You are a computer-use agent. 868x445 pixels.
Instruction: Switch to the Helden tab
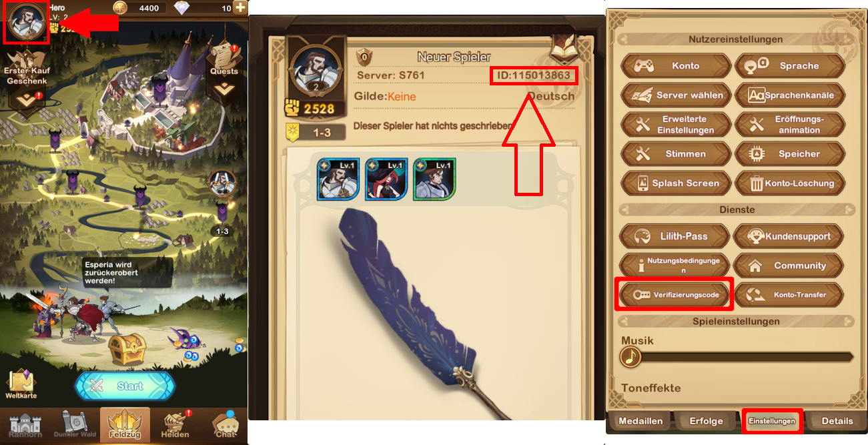click(175, 425)
